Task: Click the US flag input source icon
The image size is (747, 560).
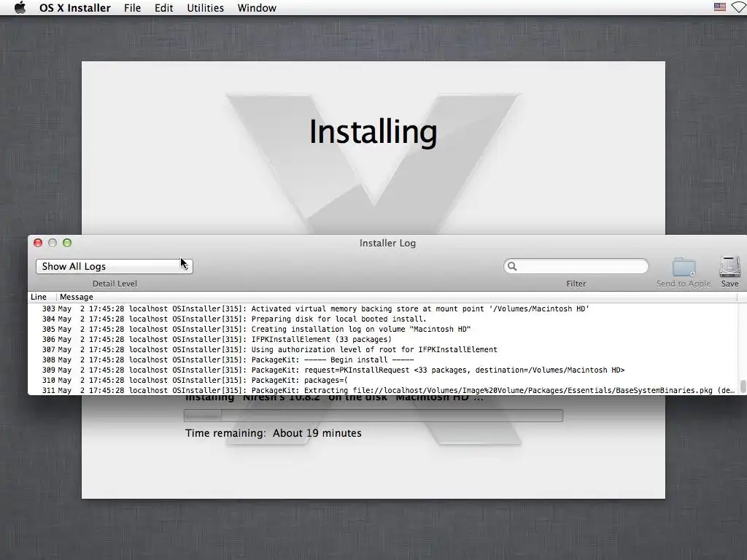Action: (x=719, y=7)
